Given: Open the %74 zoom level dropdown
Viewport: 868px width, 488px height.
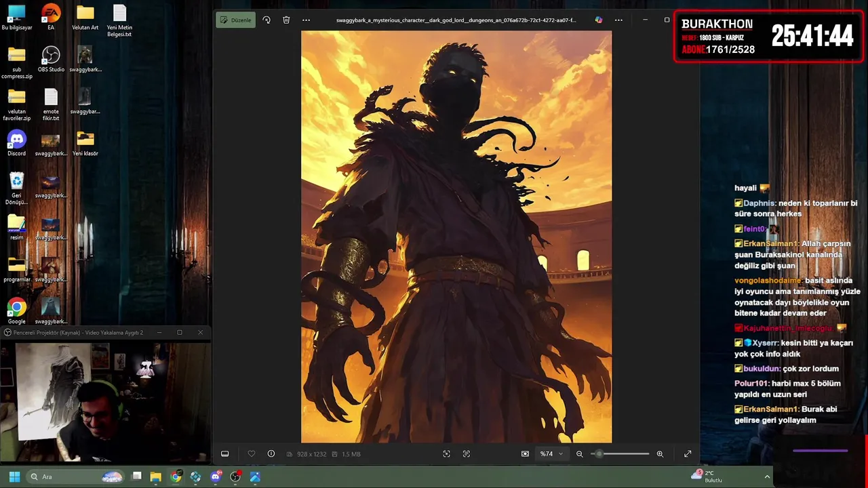Looking at the screenshot, I should click(x=551, y=453).
